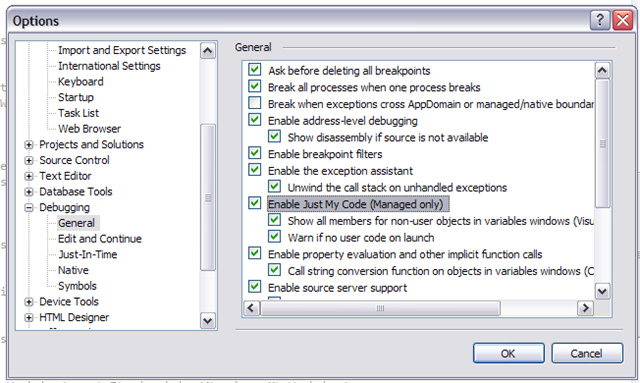Enable Break when exceptions cross AppDomain checkbox
Image resolution: width=640 pixels, height=383 pixels.
tap(255, 103)
